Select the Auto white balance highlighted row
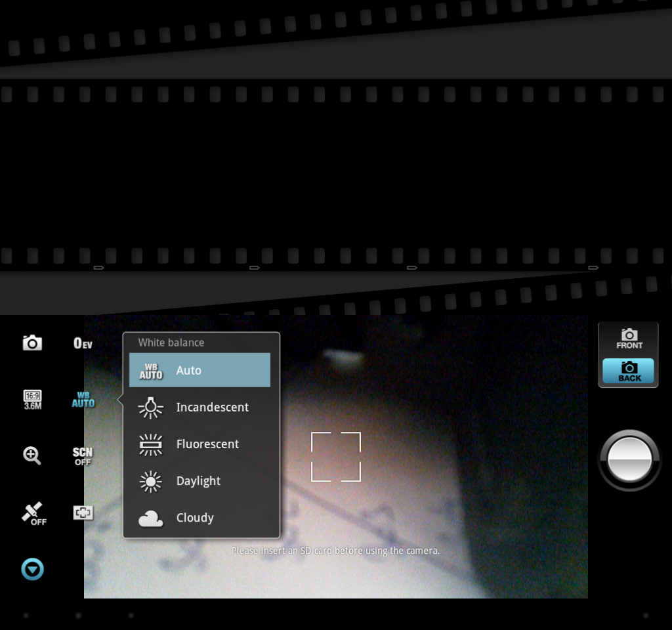Image resolution: width=672 pixels, height=630 pixels. (199, 369)
